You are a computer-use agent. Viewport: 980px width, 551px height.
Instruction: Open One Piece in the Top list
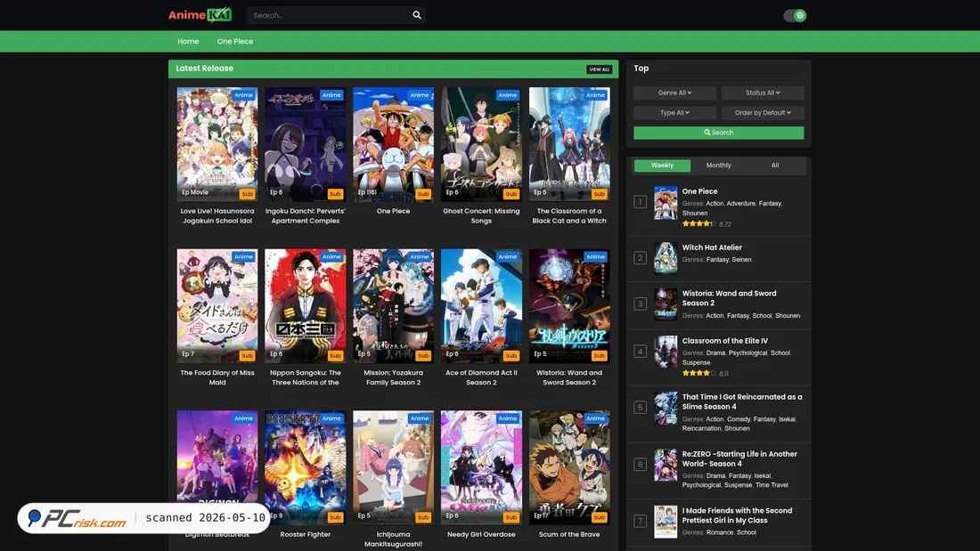[x=699, y=191]
